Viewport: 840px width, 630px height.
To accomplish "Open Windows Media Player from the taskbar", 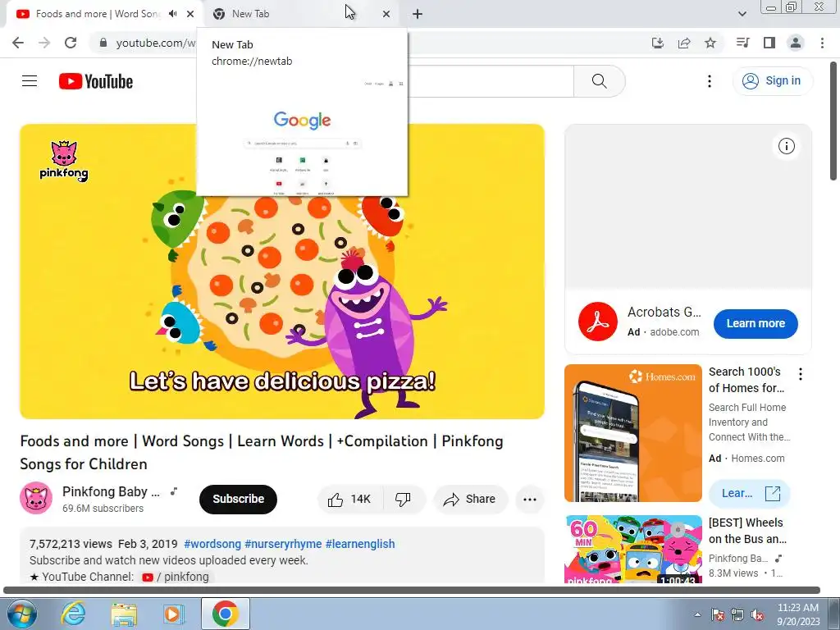I will coord(174,614).
